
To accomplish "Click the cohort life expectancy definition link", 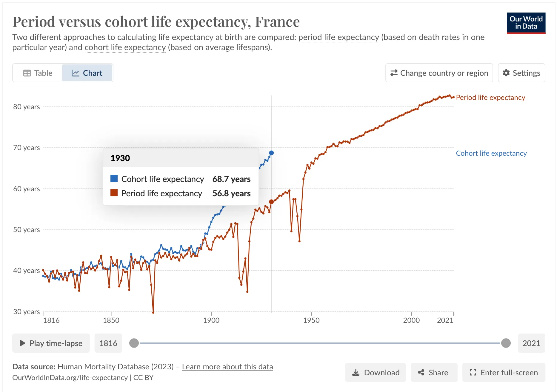I will tap(125, 47).
